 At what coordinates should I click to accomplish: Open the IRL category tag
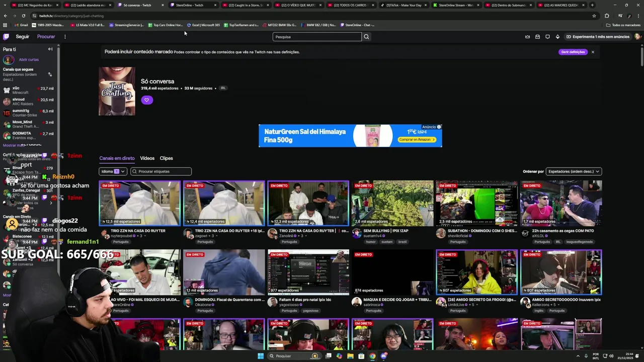pos(223,88)
